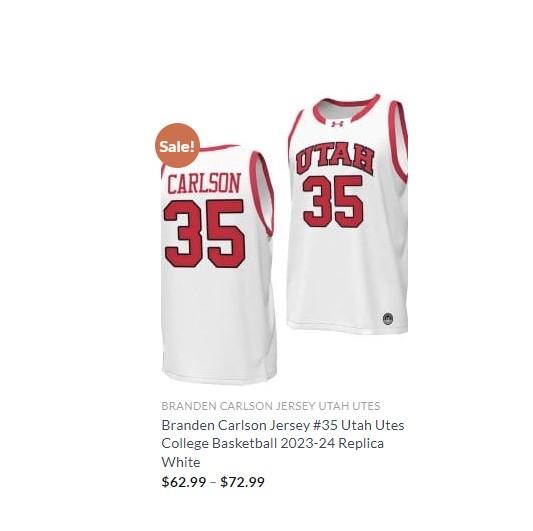
Task: Click the orange Sale! badge
Action: 177,145
